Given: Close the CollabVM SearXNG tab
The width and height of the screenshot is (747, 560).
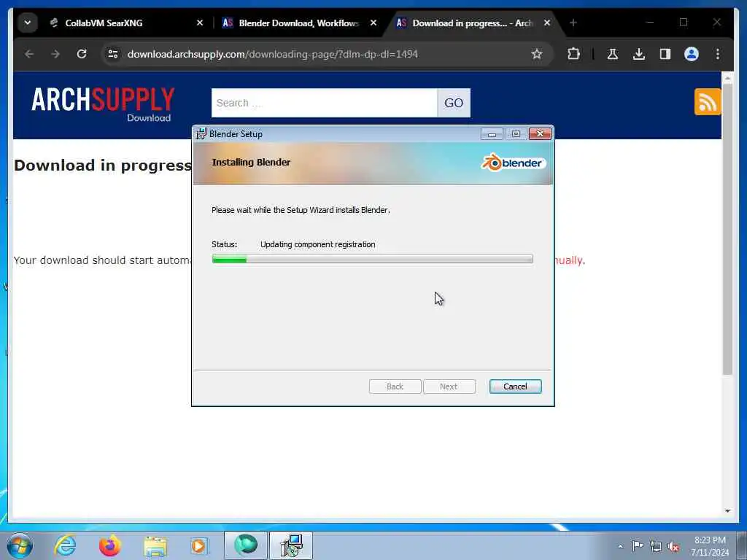Looking at the screenshot, I should pos(200,23).
